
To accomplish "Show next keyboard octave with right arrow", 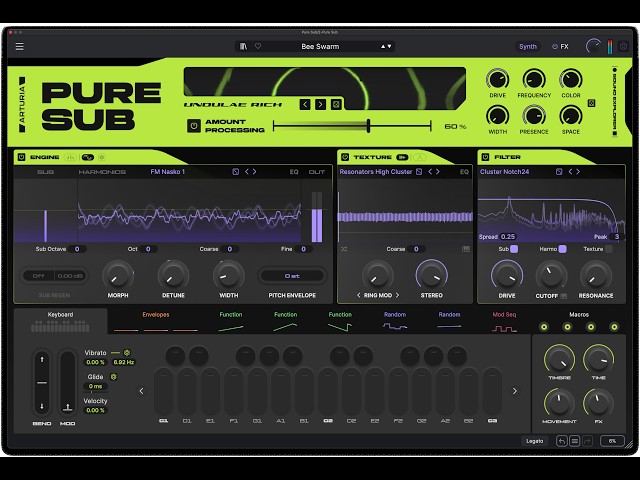I will 514,391.
